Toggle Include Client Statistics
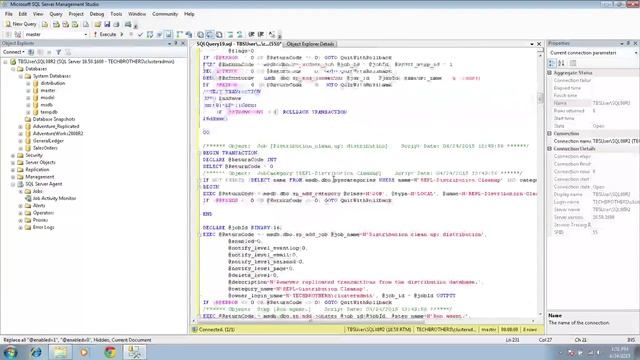The width and height of the screenshot is (640, 360). click(x=189, y=35)
